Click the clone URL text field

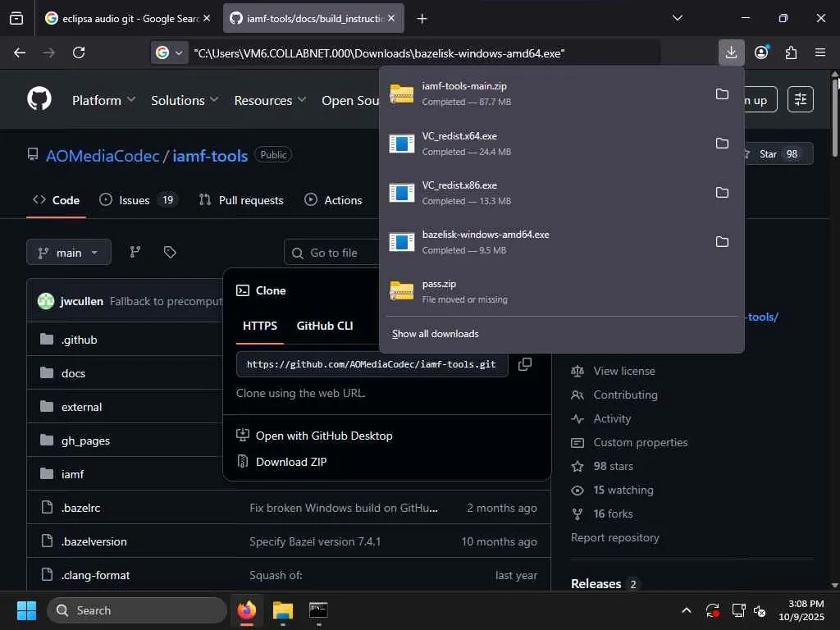click(x=372, y=364)
